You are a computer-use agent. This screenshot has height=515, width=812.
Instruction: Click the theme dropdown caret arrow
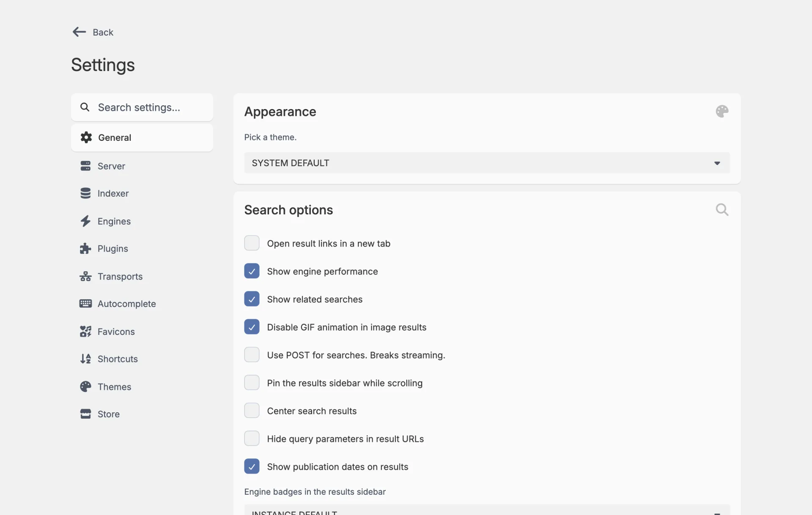pyautogui.click(x=717, y=163)
